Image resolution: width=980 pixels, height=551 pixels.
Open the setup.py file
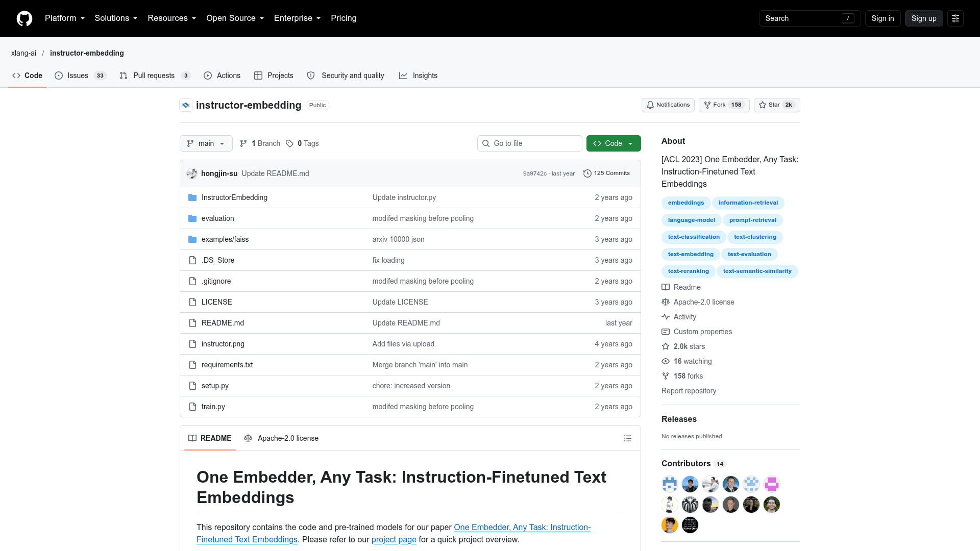[215, 386]
